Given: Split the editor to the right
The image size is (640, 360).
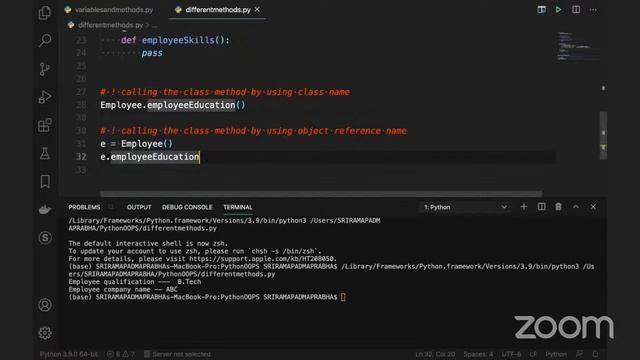Looking at the screenshot, I should point(576,9).
